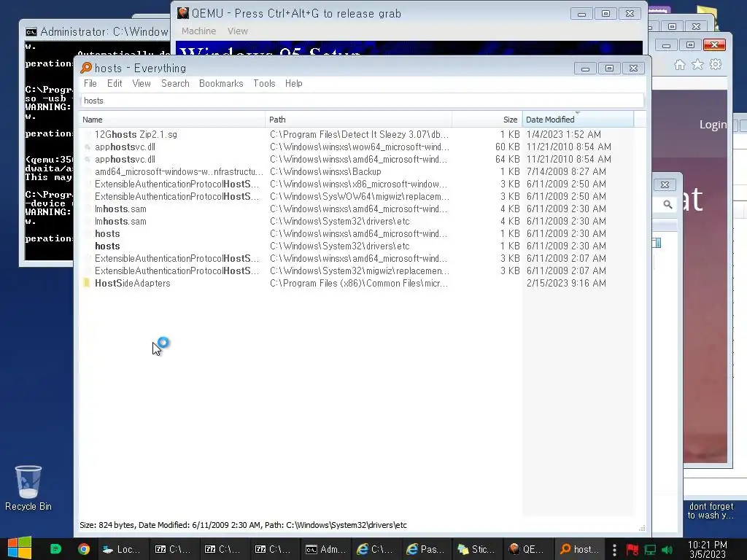Select hosts file in winsxs\amd64 path

(x=107, y=234)
